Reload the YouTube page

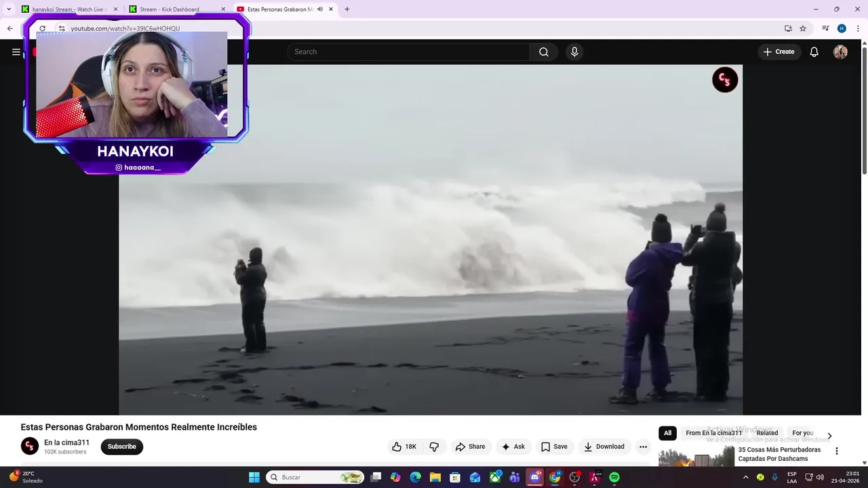coord(42,28)
